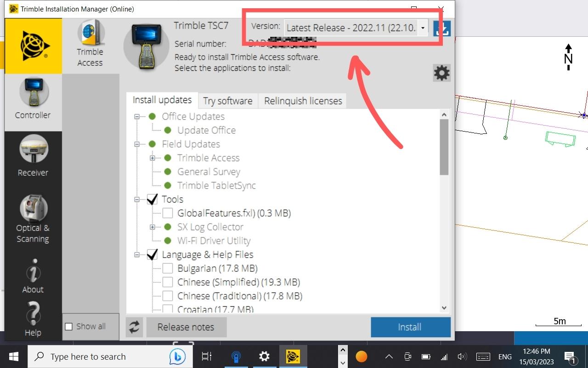This screenshot has width=588, height=368.
Task: Click the ENG language indicator
Action: pos(505,356)
